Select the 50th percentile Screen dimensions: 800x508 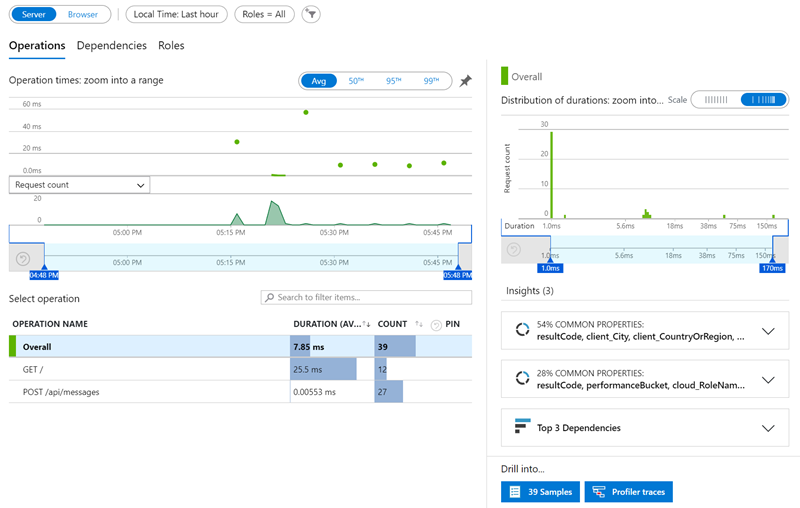pyautogui.click(x=356, y=81)
